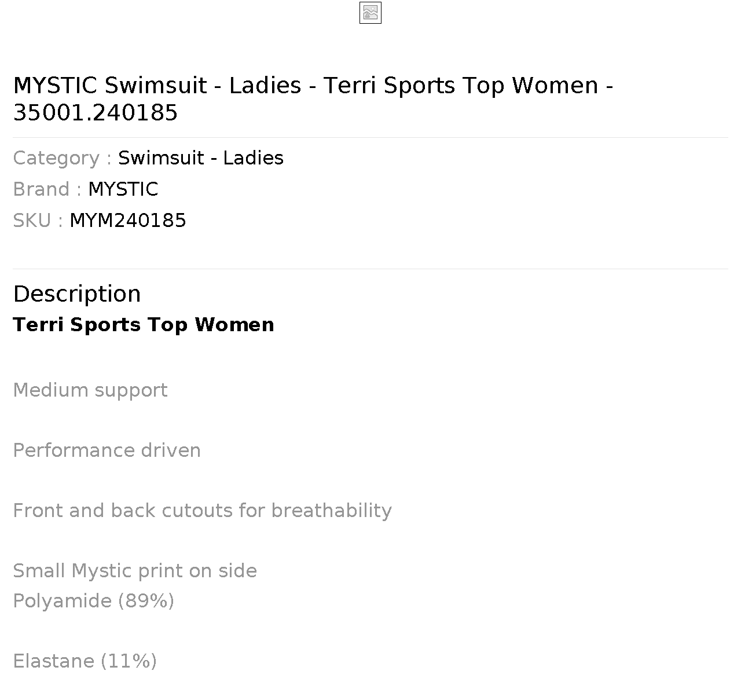Click the divider line below the product title

(370, 137)
